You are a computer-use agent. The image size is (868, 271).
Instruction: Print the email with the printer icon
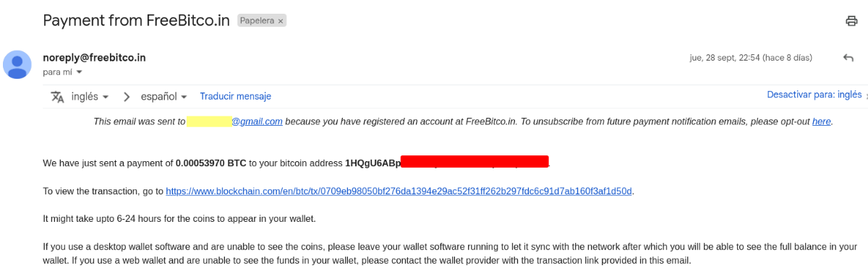[851, 21]
